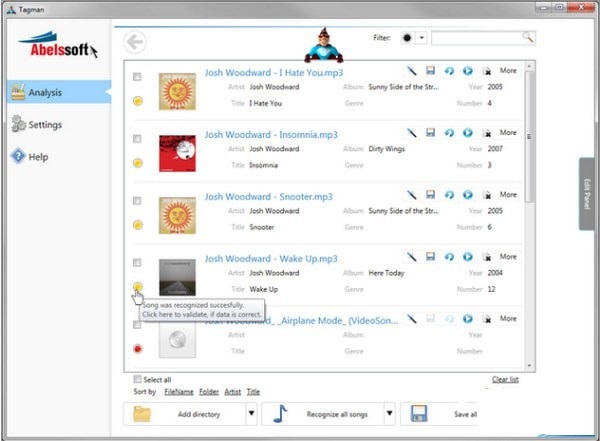Click the delete file icon for Wake Up.mp3
Screen dimensions: 600x441
(487, 257)
